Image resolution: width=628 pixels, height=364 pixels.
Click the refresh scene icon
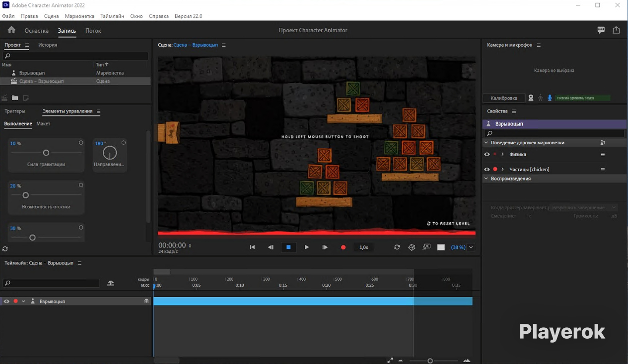(397, 247)
